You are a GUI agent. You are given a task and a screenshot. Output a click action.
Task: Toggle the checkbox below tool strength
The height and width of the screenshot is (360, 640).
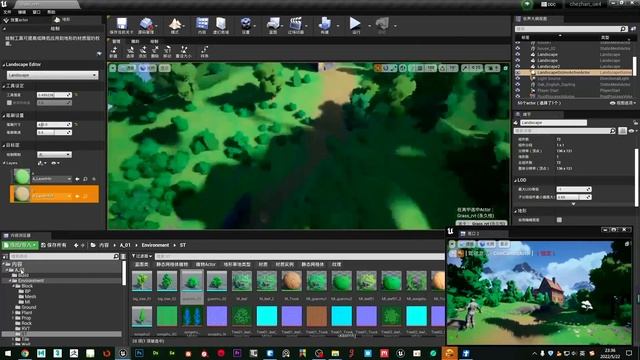(x=9, y=103)
